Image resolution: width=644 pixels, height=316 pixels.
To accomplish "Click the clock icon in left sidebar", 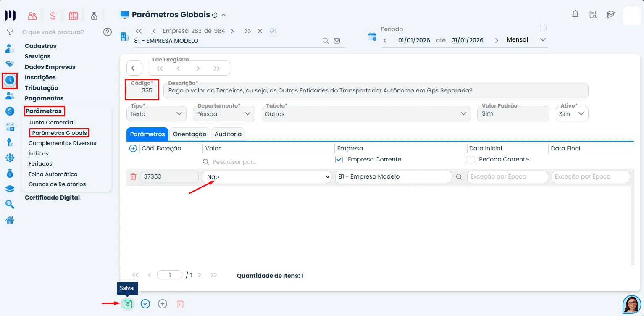I will click(x=10, y=80).
